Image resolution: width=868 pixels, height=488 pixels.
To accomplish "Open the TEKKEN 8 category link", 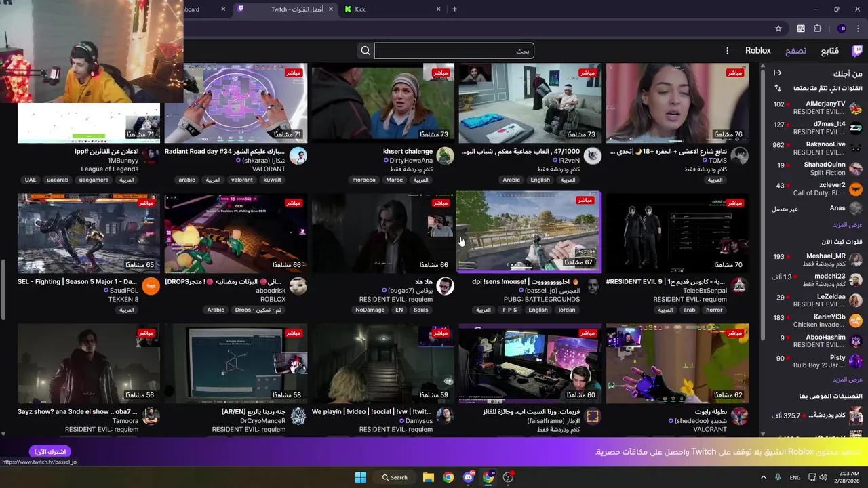I will [123, 299].
